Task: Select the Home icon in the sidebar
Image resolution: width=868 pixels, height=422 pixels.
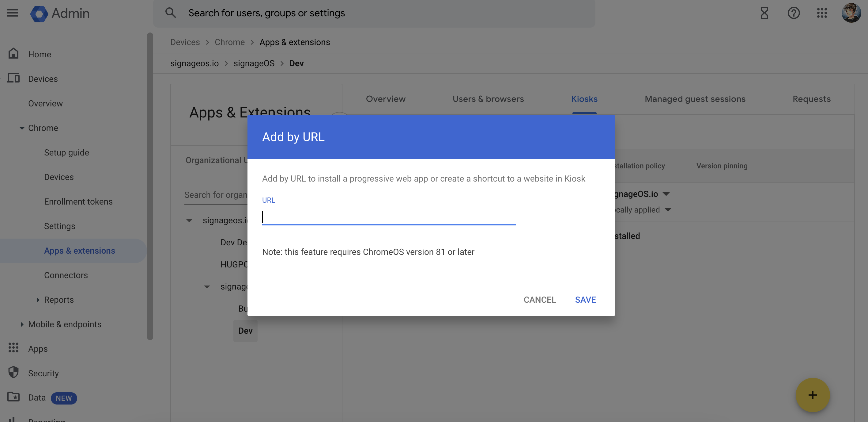Action: coord(13,53)
